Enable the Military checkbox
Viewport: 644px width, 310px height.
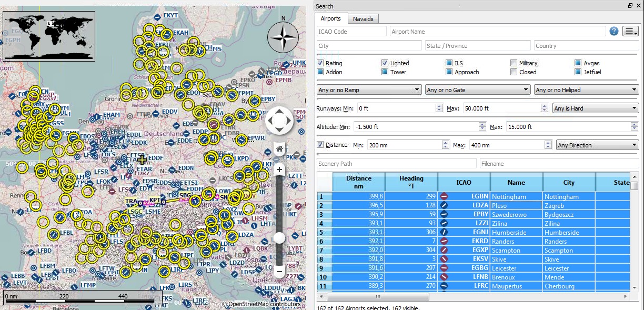point(514,63)
